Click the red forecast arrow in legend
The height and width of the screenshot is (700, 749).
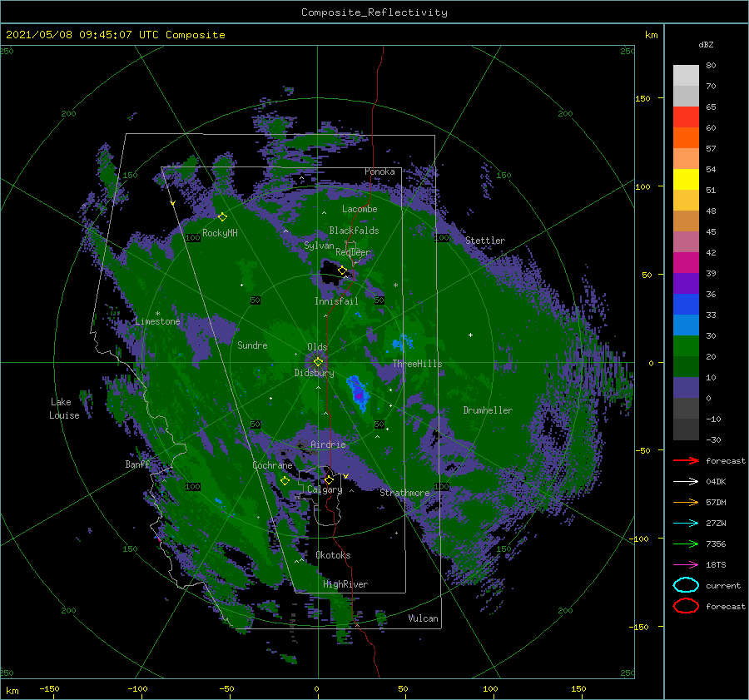tap(686, 460)
